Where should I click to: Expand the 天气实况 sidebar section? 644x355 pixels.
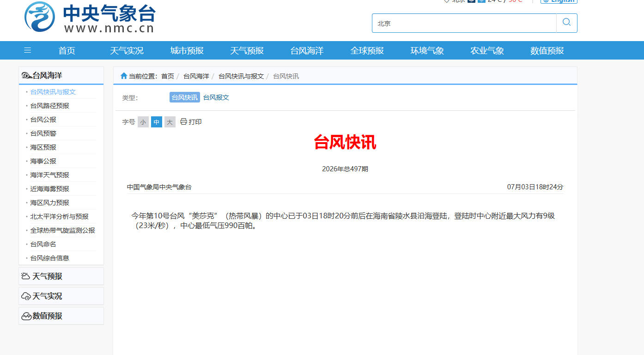point(61,296)
